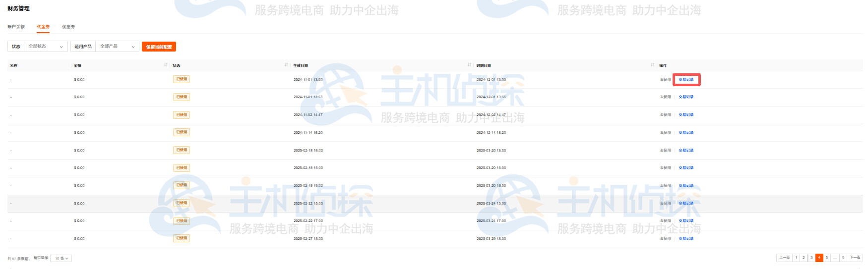
Task: Click the orange 保留当前配置 button
Action: 159,47
